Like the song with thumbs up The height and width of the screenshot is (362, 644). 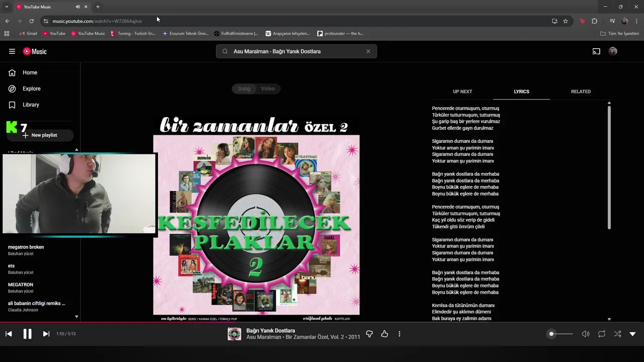[x=384, y=334]
